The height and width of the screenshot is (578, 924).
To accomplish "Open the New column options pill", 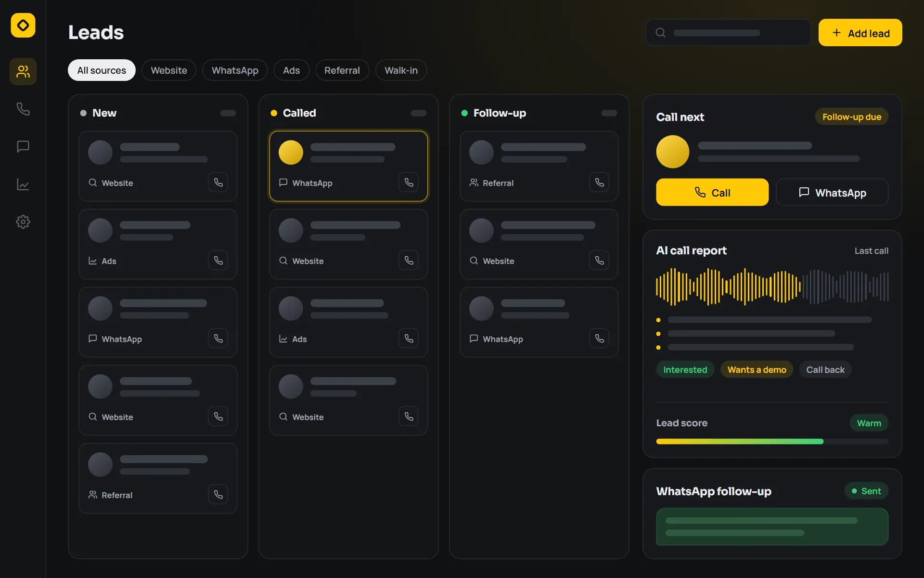I will click(228, 113).
